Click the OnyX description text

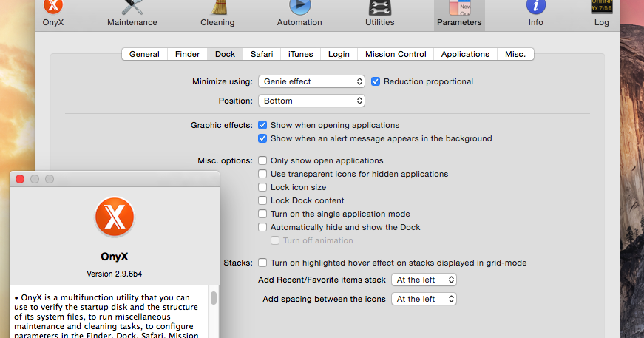[106, 317]
